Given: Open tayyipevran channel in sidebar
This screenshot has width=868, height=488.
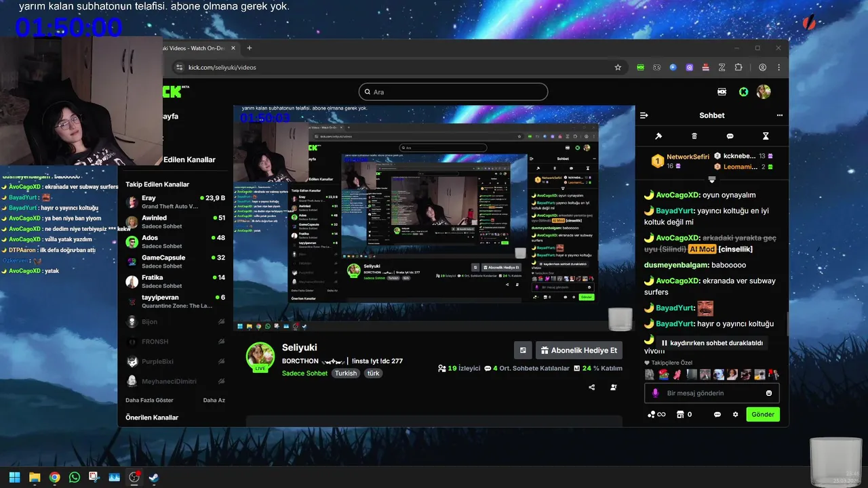Looking at the screenshot, I should tap(175, 301).
